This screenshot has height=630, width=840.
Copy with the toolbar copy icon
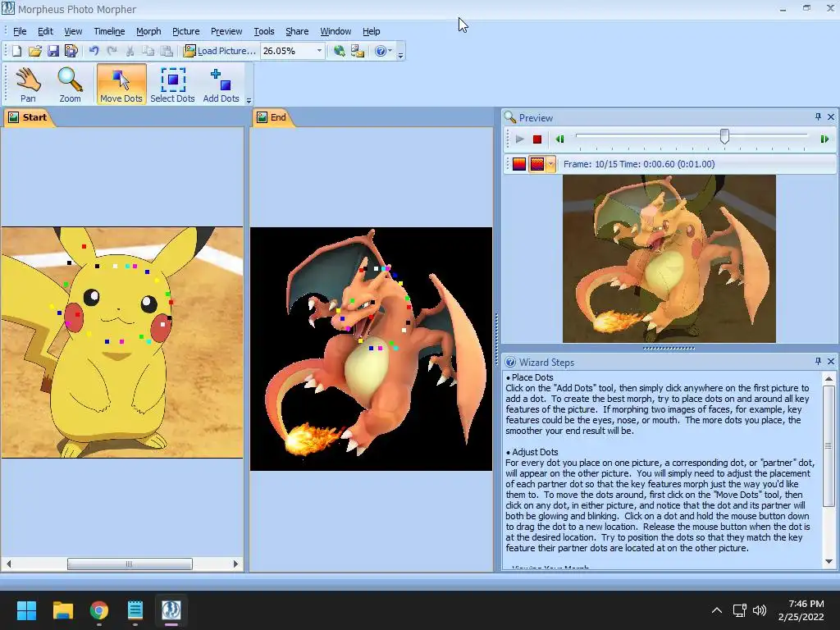(x=148, y=51)
